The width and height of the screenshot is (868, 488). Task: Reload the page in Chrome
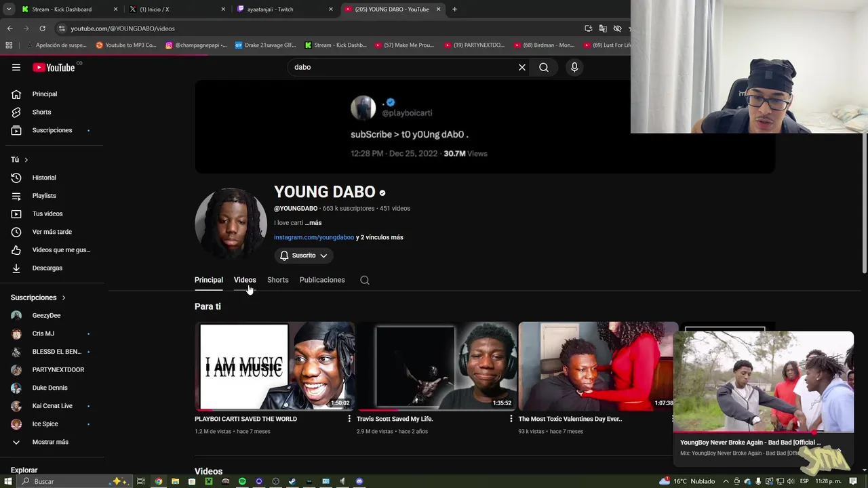tap(42, 28)
